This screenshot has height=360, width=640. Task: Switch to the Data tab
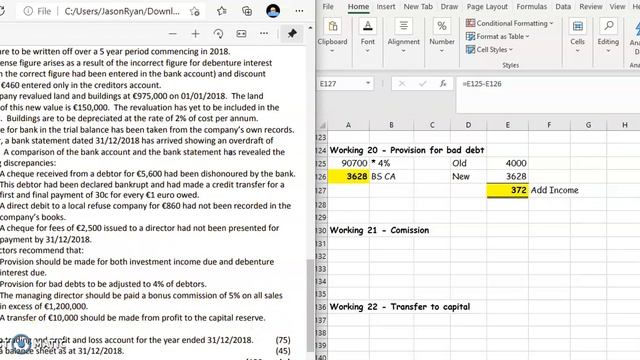tap(563, 7)
